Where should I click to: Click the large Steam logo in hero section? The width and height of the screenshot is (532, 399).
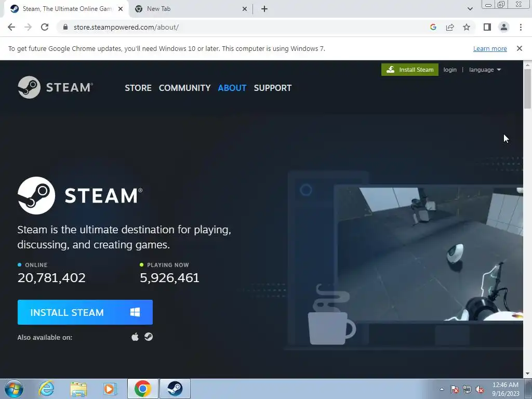(x=80, y=195)
